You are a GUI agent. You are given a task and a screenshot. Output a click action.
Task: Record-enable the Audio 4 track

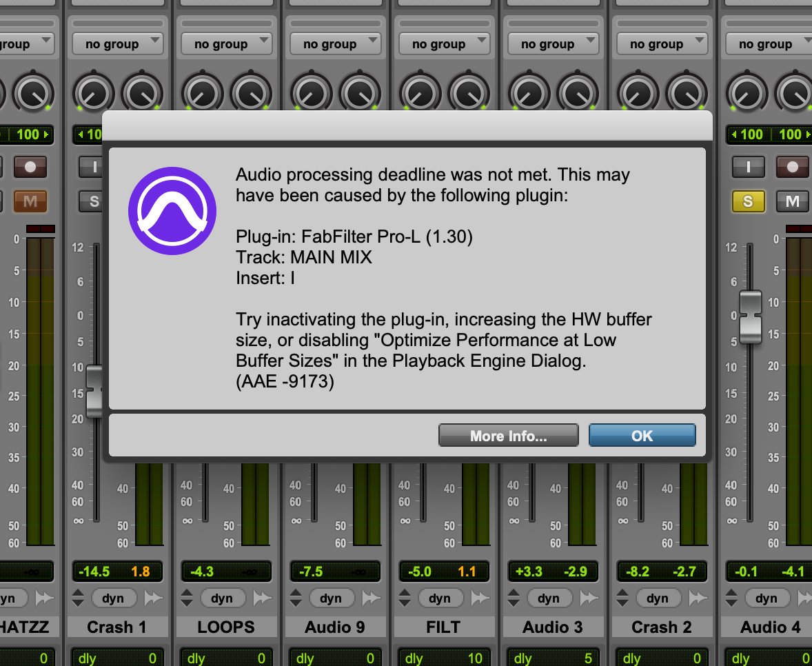793,167
